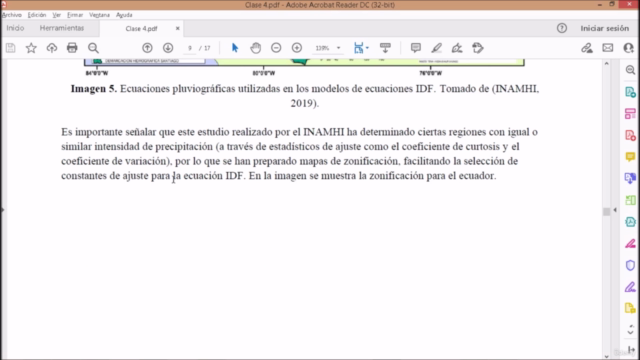Open the Edición menu

[37, 15]
